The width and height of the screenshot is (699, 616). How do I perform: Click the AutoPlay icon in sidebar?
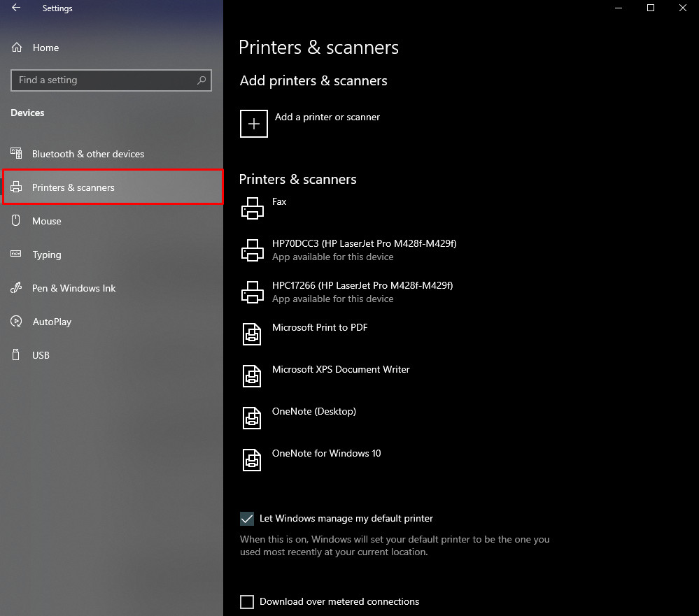pyautogui.click(x=16, y=321)
